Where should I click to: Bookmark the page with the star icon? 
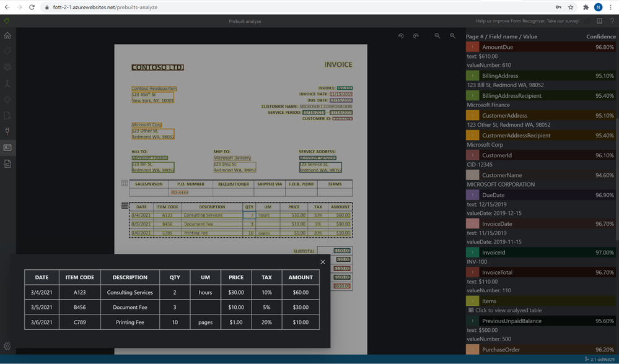tap(571, 7)
